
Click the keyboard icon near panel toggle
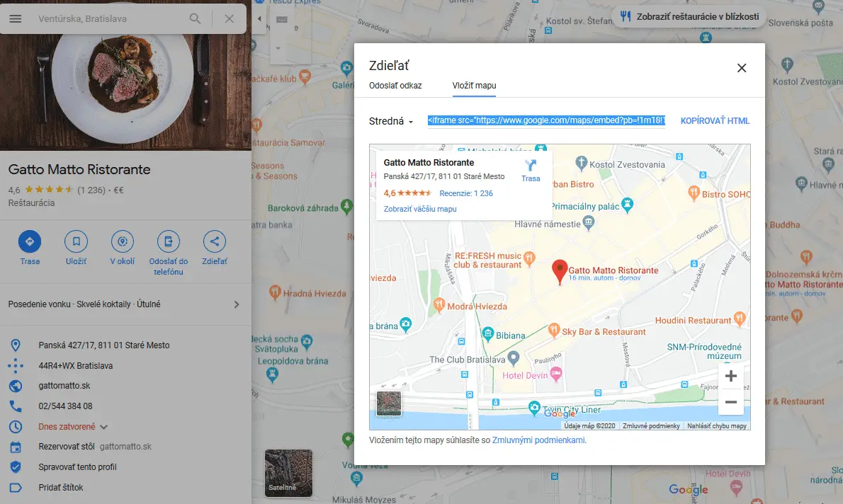pos(282,19)
